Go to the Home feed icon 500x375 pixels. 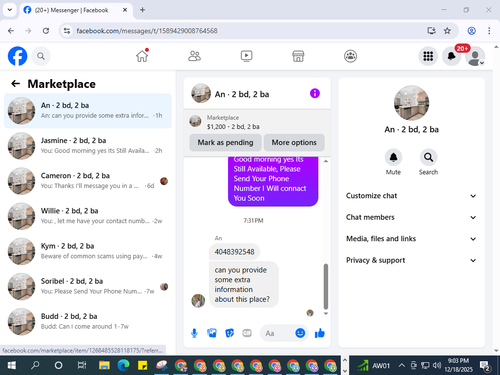[142, 56]
